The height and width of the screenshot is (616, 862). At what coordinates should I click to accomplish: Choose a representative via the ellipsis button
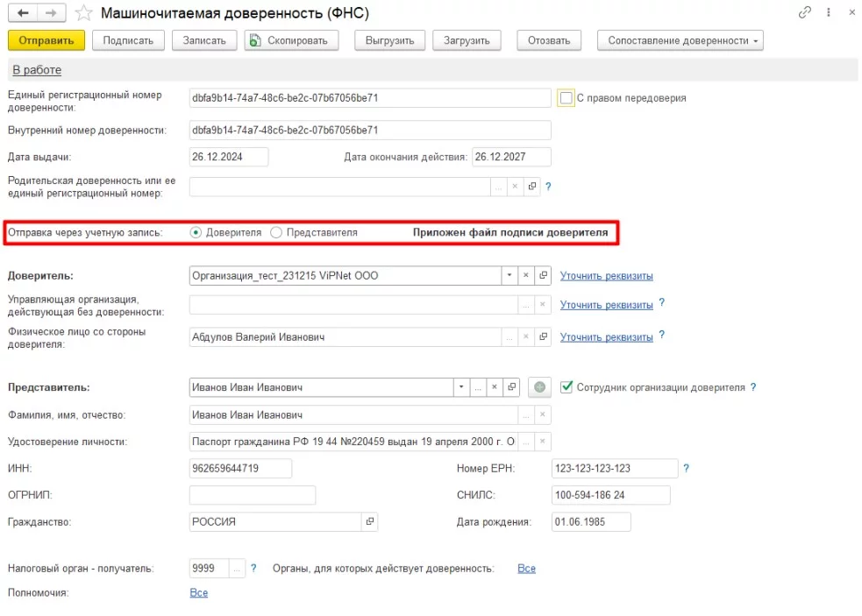point(478,387)
